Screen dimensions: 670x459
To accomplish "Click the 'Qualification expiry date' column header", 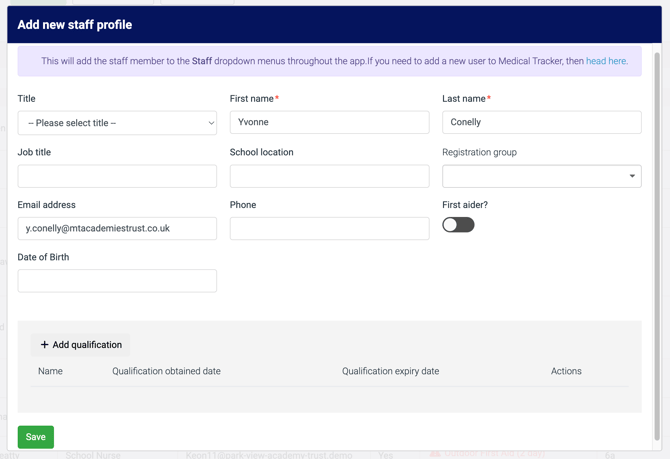I will coord(390,371).
